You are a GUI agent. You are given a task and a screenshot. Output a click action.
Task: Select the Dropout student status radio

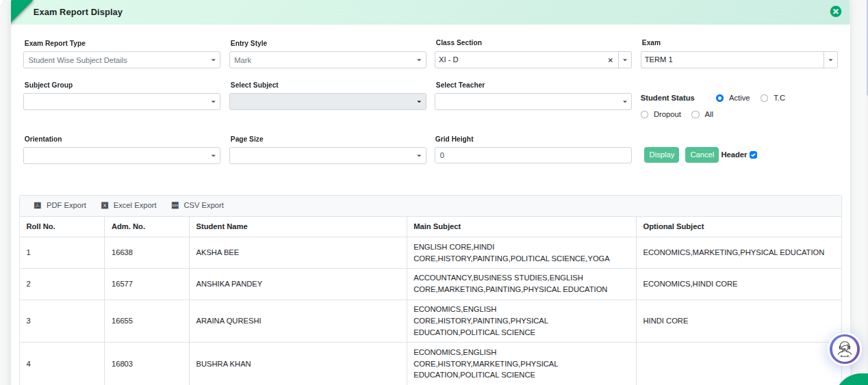pyautogui.click(x=644, y=115)
